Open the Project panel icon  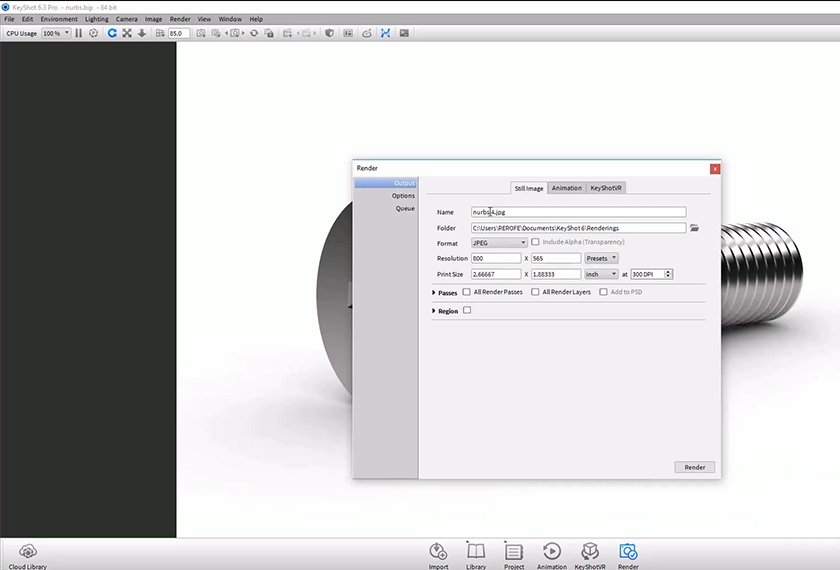click(x=514, y=551)
